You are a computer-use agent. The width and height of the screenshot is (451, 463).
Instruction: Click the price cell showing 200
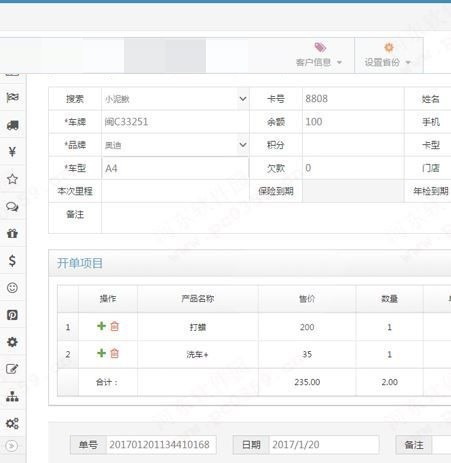pyautogui.click(x=307, y=327)
